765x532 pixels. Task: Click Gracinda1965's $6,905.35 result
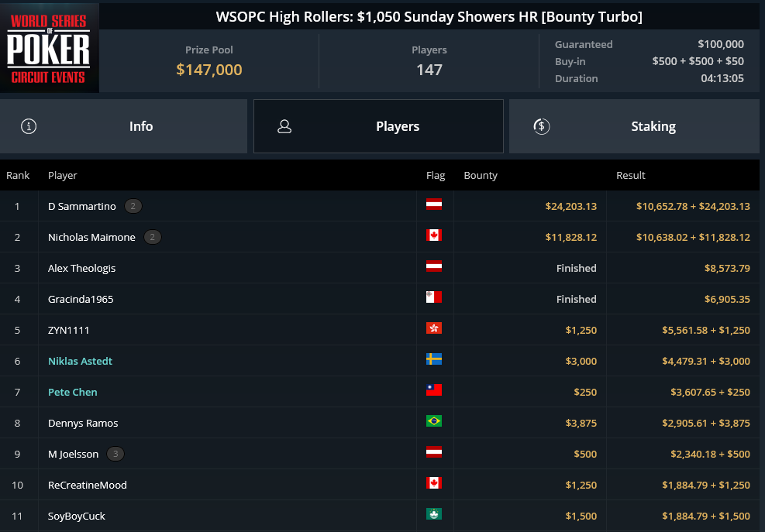click(727, 300)
